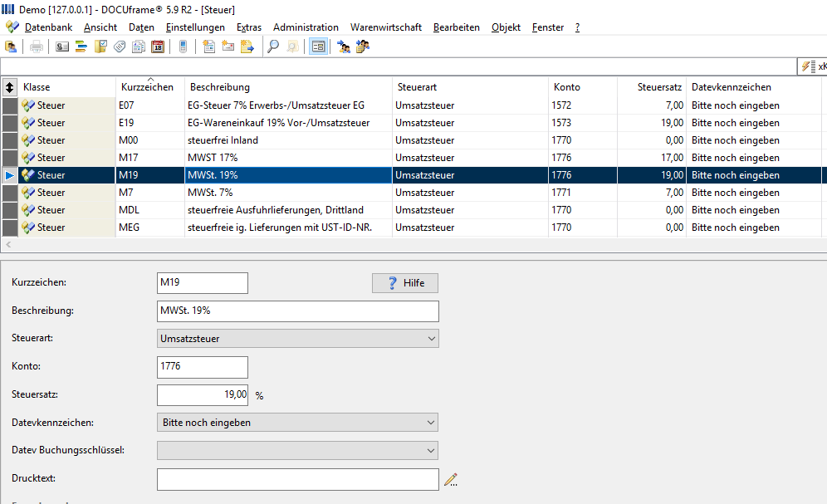Open the Einstellungen menu

click(195, 27)
